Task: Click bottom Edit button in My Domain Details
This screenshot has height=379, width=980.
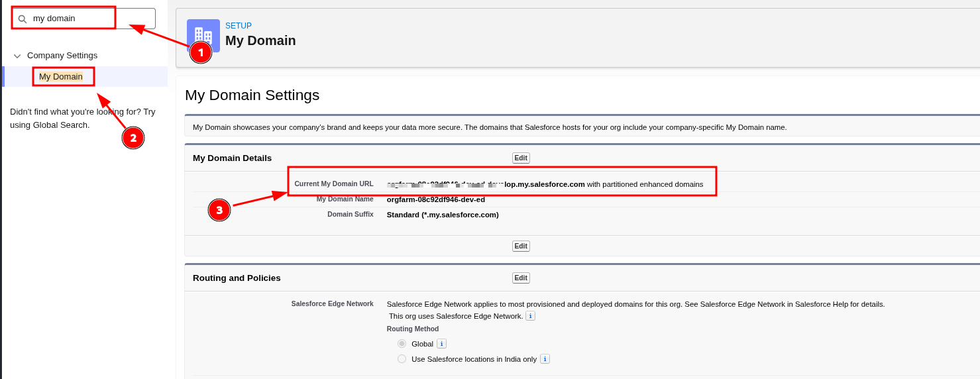Action: (x=521, y=246)
